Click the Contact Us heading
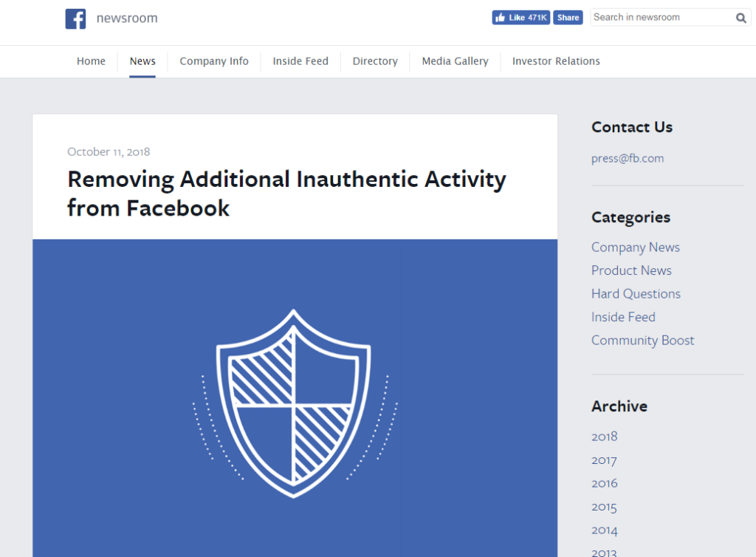 click(632, 127)
